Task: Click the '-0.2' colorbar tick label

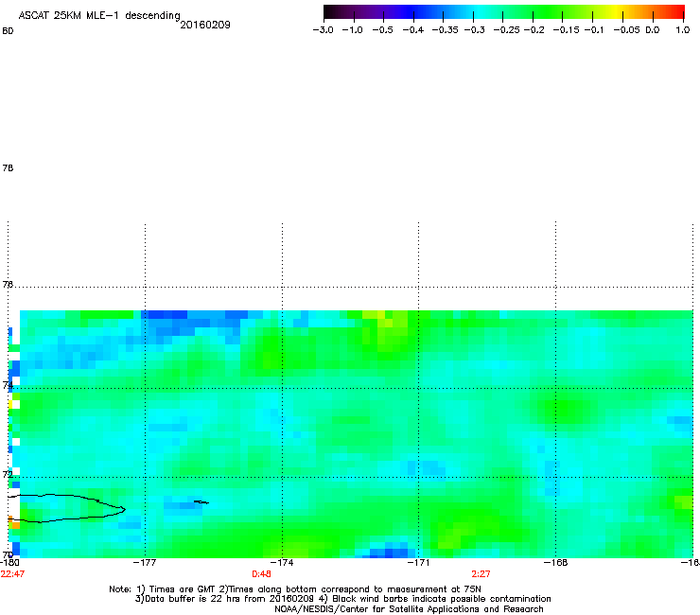Action: point(534,30)
